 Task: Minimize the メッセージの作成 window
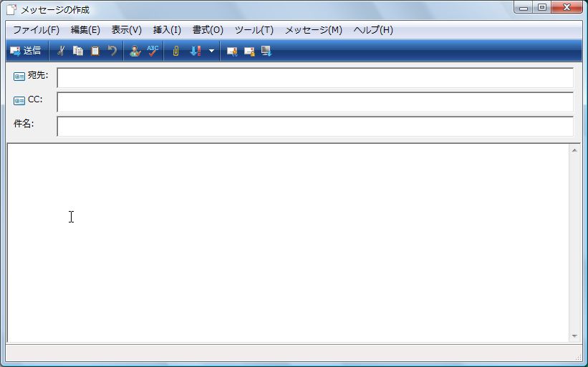pos(524,7)
